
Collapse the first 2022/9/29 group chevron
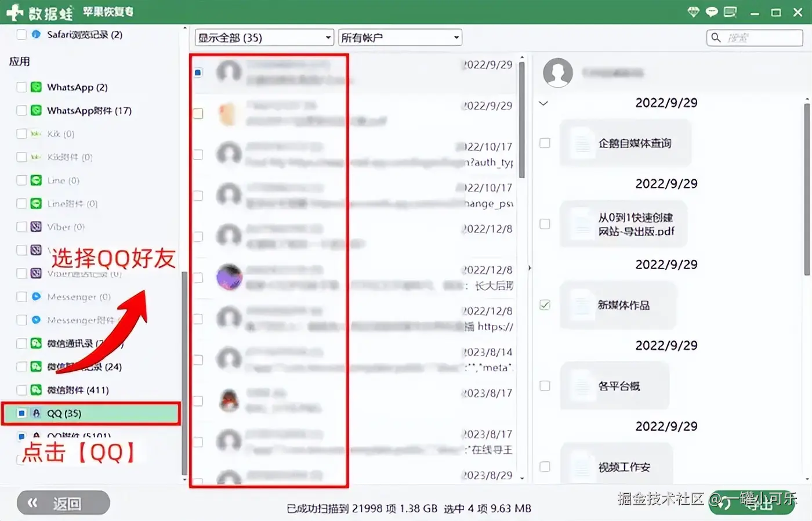click(x=543, y=103)
